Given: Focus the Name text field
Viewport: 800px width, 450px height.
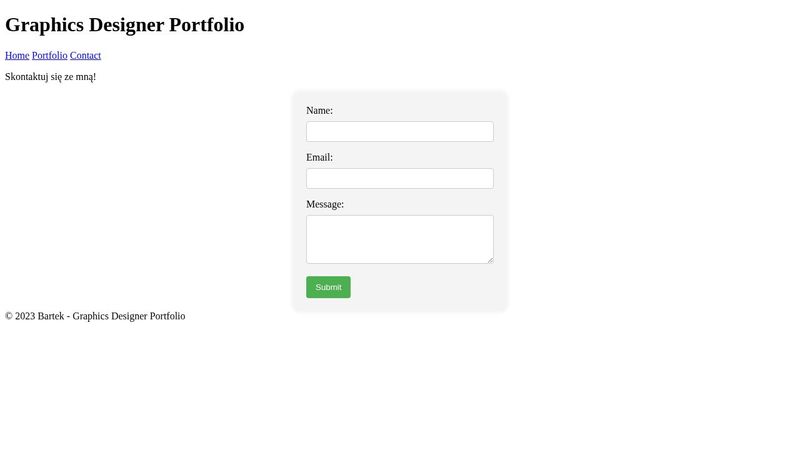Looking at the screenshot, I should 399,132.
